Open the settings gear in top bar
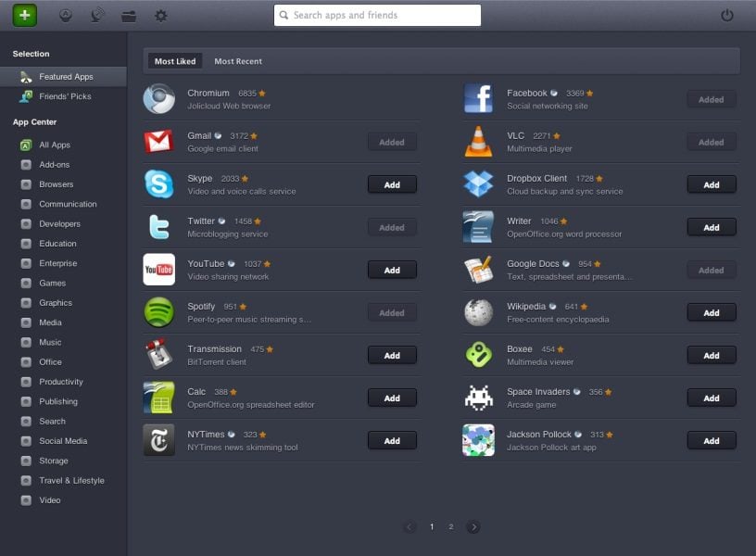756x556 pixels. pos(160,16)
